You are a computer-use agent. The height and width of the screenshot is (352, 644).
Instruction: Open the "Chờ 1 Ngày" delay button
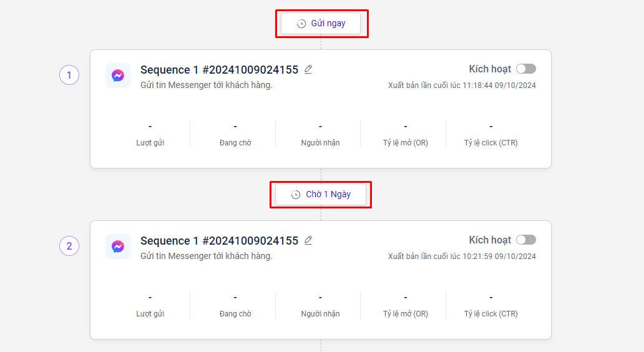(321, 195)
